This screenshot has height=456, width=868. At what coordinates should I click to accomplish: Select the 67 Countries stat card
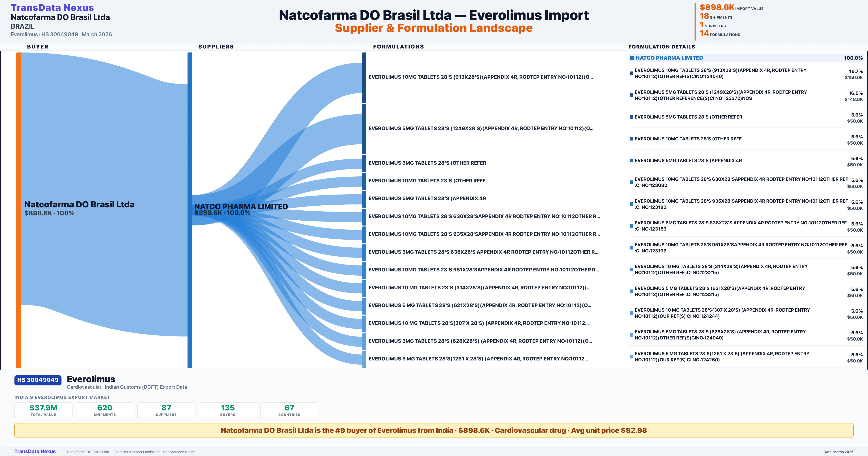(x=289, y=410)
